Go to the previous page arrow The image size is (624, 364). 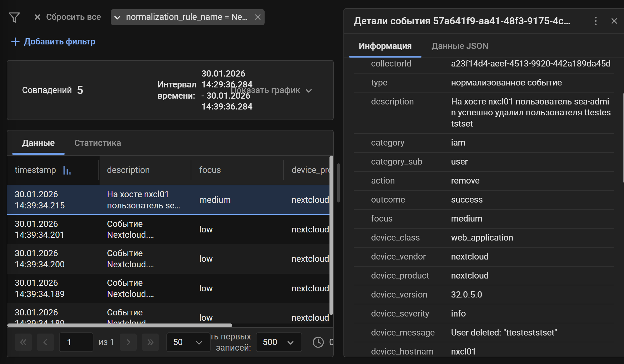click(x=46, y=342)
